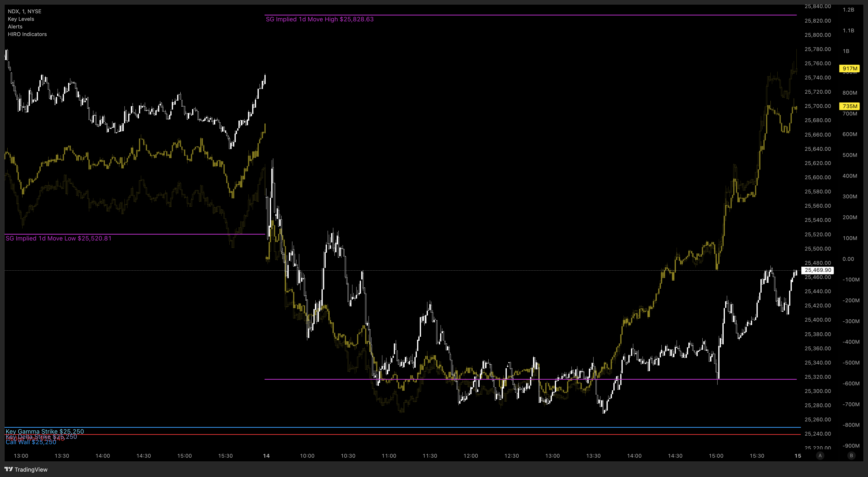Screen dimensions: 868x477
Task: Click the 0.00 label on HIRO scale
Action: [x=848, y=259]
